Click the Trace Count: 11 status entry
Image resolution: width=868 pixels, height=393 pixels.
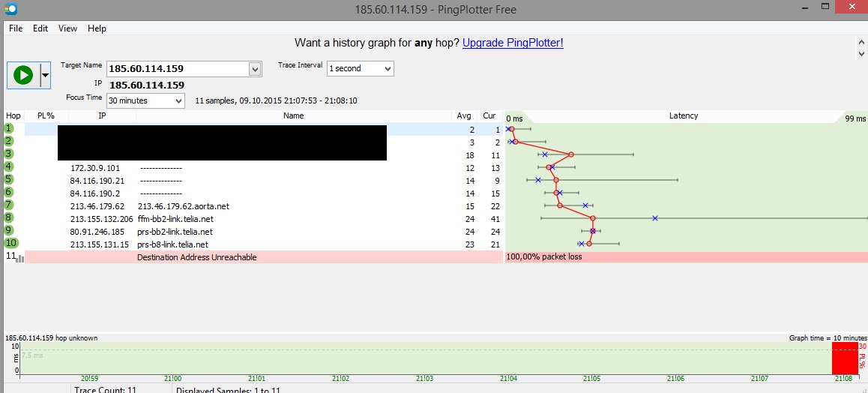pos(105,390)
